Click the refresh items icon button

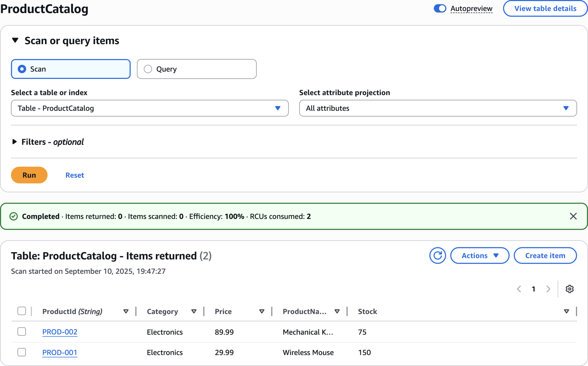(437, 255)
